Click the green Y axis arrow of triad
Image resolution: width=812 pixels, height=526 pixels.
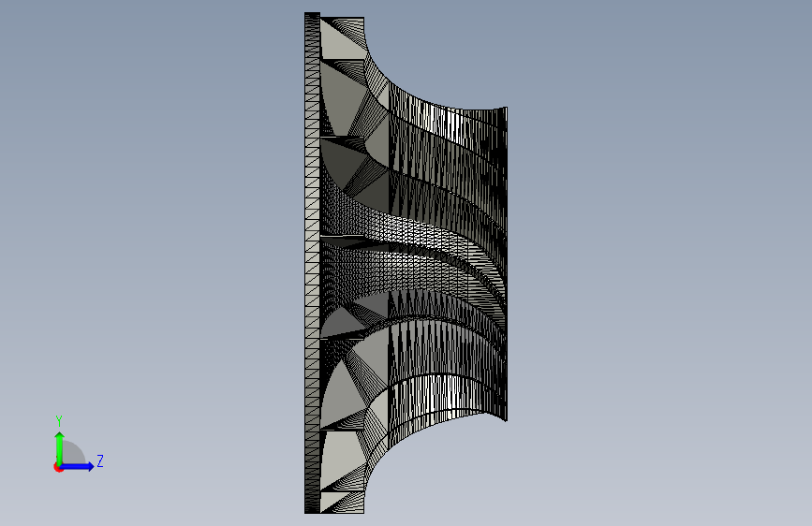pos(60,447)
